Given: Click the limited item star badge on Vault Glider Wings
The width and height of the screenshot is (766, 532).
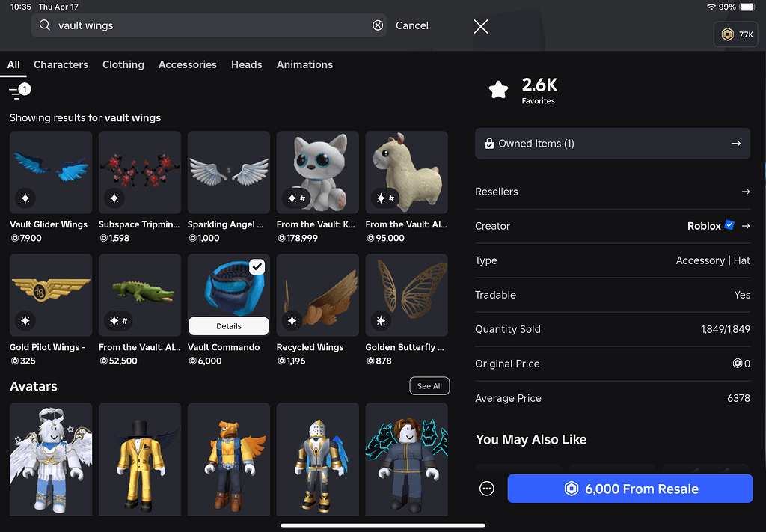Looking at the screenshot, I should (x=26, y=198).
